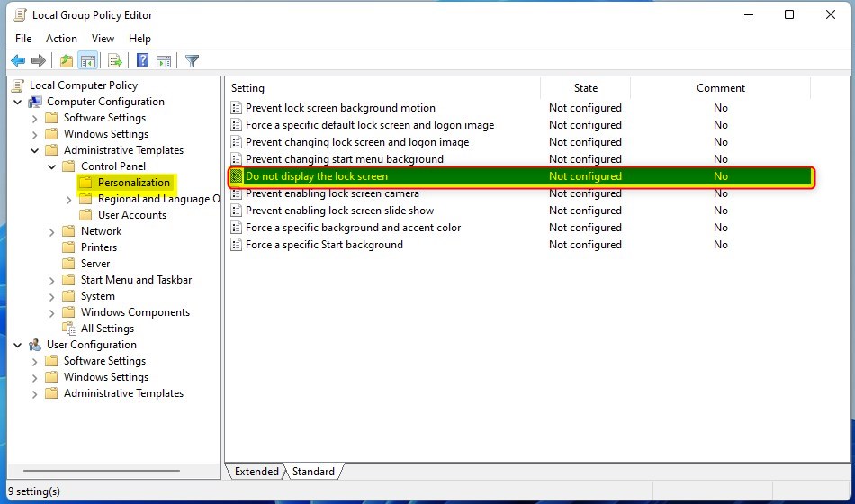Click the Forward arrow toolbar icon
This screenshot has height=504, width=855.
38,61
